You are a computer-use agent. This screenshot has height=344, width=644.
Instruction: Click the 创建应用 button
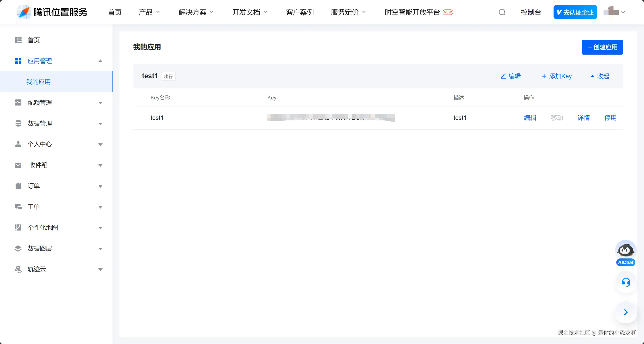coord(602,47)
